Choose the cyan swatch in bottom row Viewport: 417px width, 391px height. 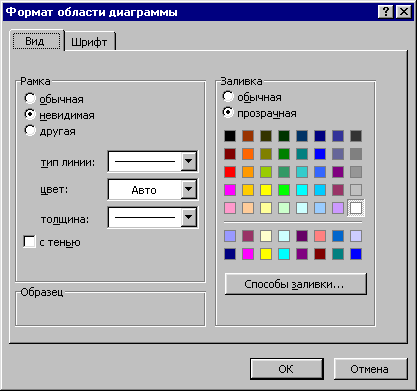284,254
